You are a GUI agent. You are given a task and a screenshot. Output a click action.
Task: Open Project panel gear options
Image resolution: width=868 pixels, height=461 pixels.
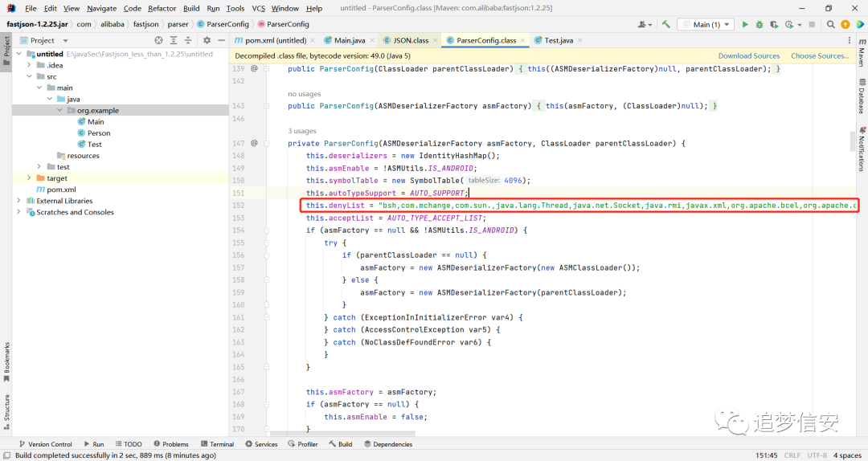[207, 40]
